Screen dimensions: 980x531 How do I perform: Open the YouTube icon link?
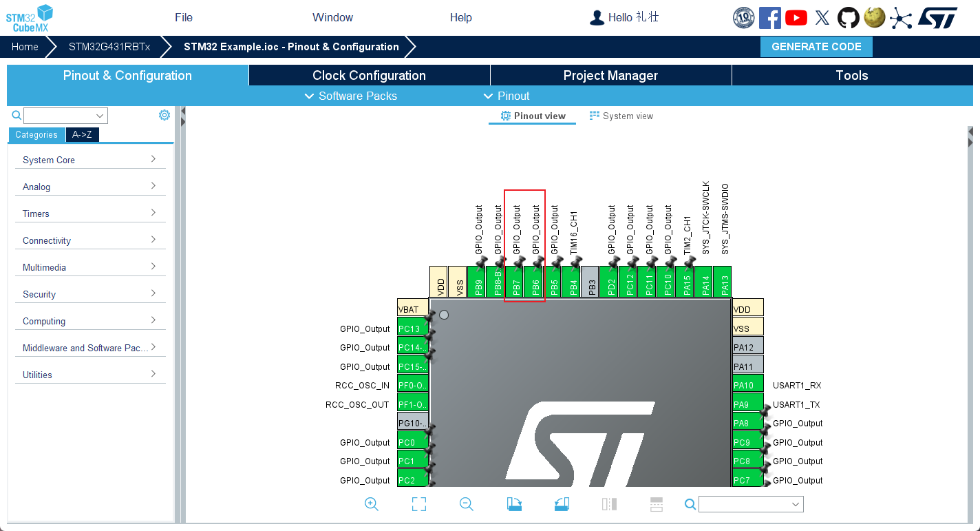tap(796, 18)
